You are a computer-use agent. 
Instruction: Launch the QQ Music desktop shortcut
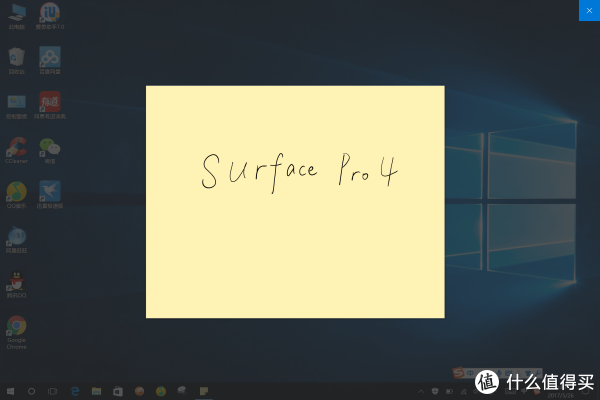click(x=16, y=195)
